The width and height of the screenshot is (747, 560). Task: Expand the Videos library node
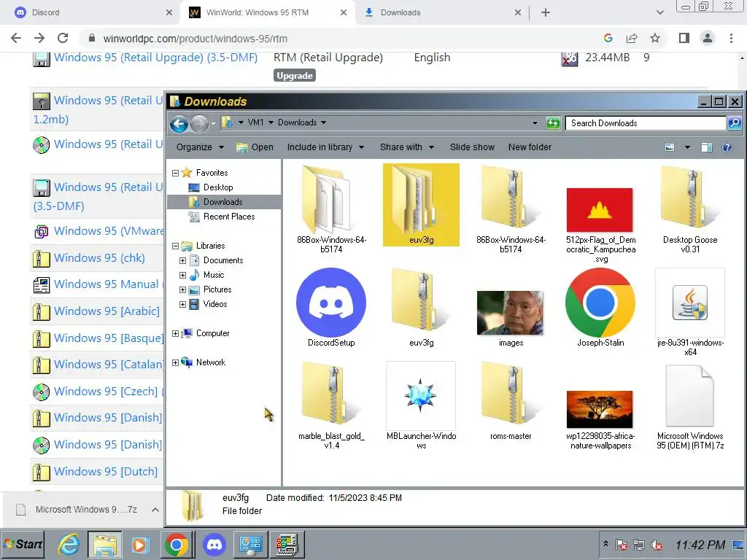click(x=182, y=304)
